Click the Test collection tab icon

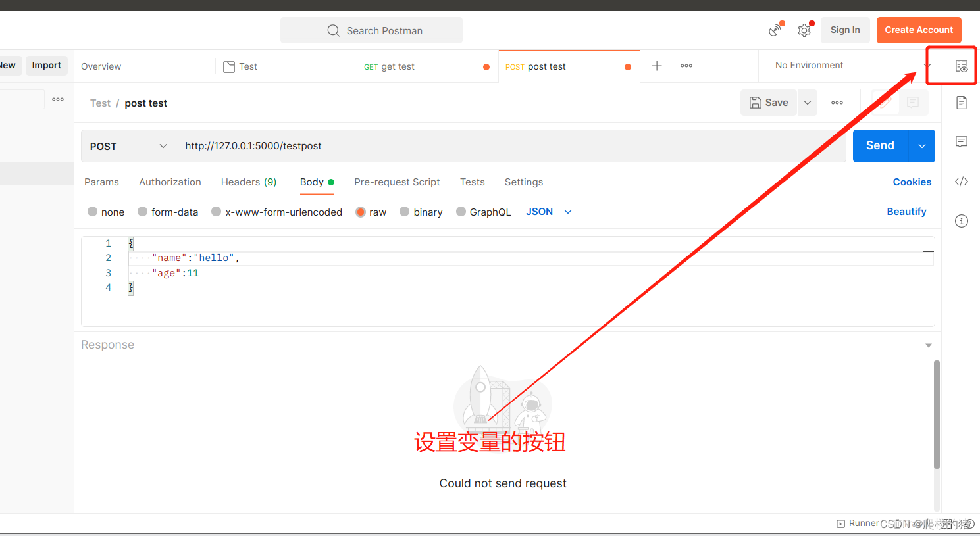coord(229,66)
